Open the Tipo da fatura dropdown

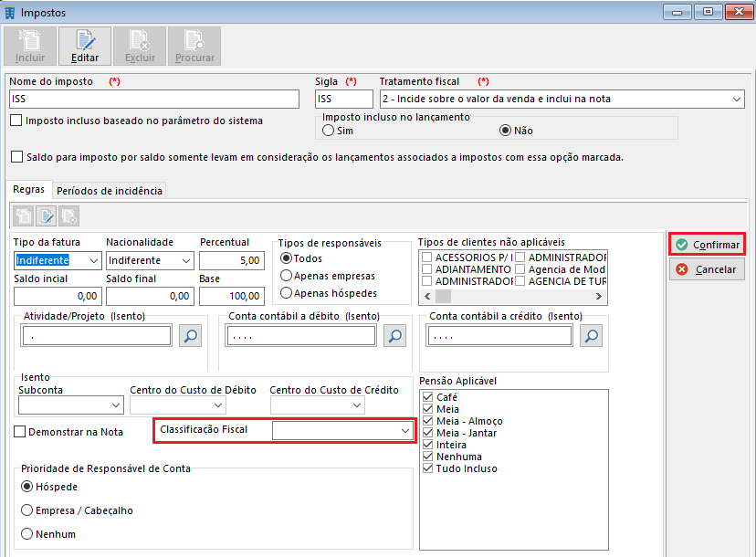coord(93,260)
